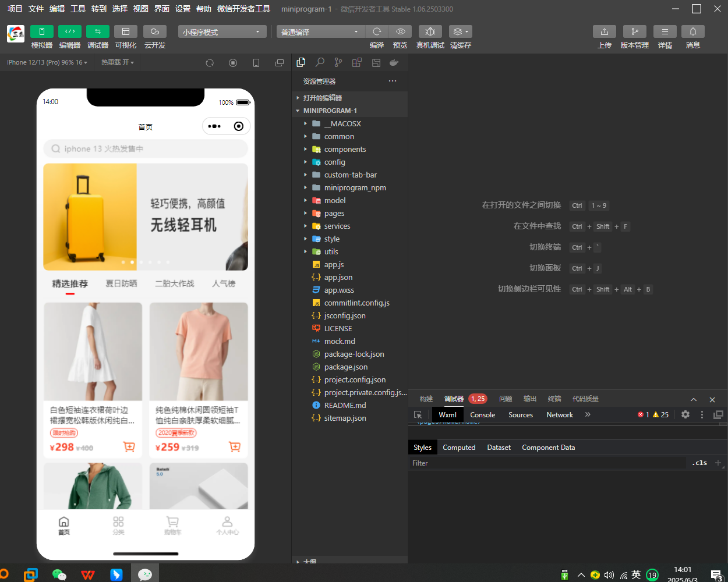Open the clear cache (清缓存) dropdown
Image resolution: width=728 pixels, height=582 pixels.
(x=460, y=31)
